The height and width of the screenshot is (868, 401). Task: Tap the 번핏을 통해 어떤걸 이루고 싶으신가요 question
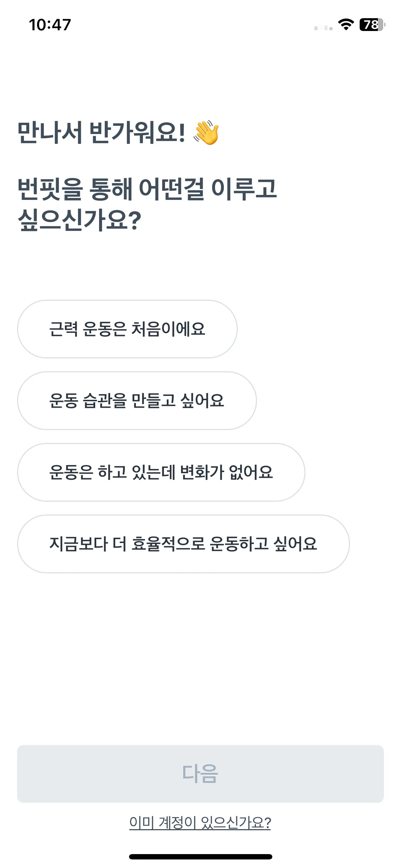coord(147,204)
